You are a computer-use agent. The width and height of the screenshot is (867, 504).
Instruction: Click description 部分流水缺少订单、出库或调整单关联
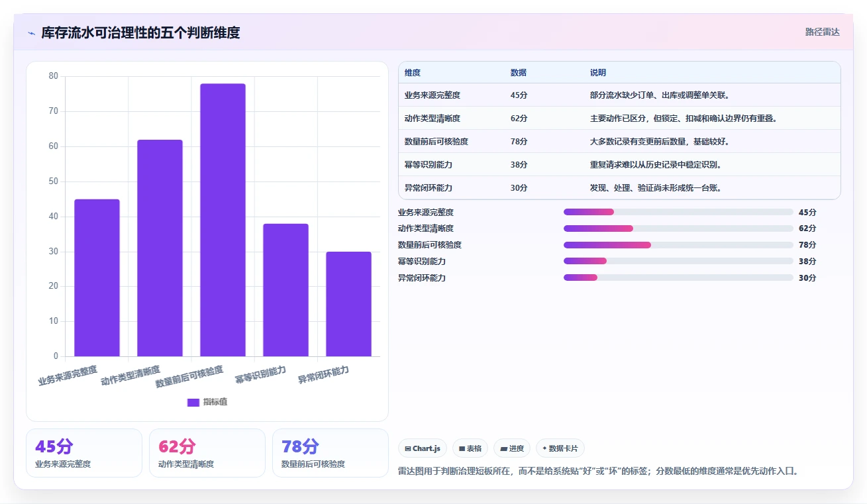660,95
